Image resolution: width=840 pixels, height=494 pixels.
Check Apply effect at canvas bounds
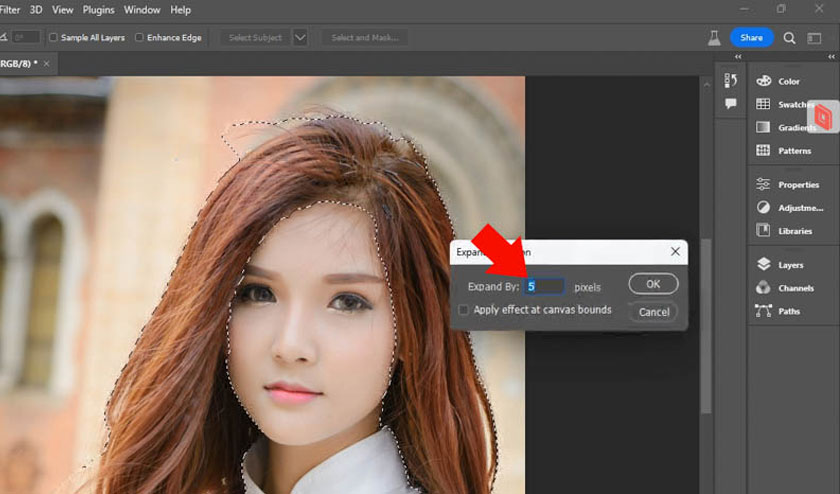click(463, 310)
